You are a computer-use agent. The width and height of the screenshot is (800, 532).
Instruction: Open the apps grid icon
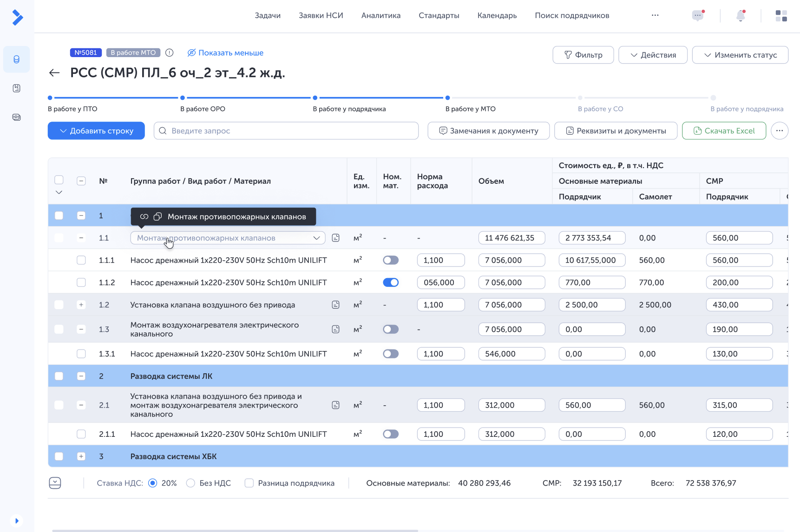(781, 16)
